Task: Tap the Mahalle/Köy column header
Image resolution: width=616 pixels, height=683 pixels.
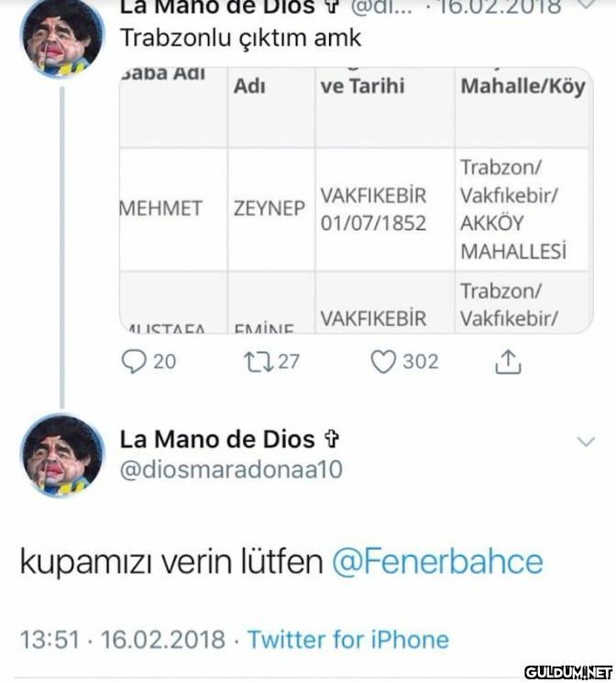Action: click(523, 87)
